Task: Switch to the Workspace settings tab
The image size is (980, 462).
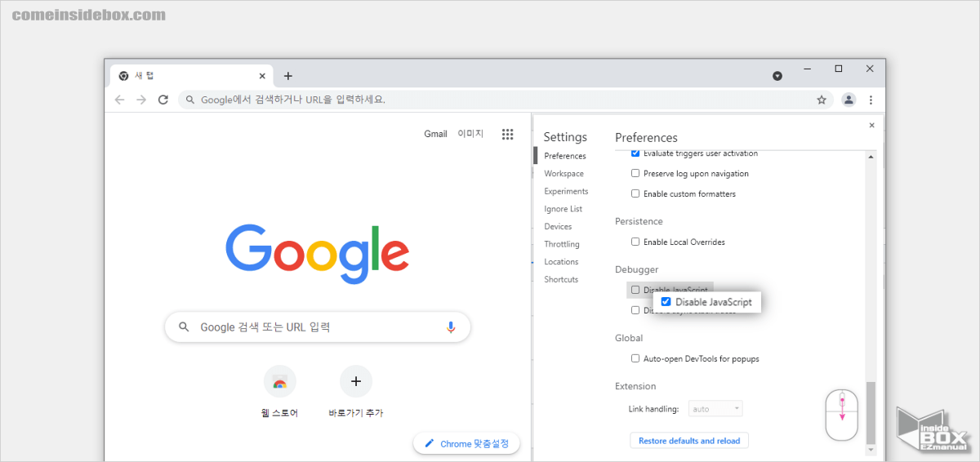Action: pyautogui.click(x=564, y=173)
